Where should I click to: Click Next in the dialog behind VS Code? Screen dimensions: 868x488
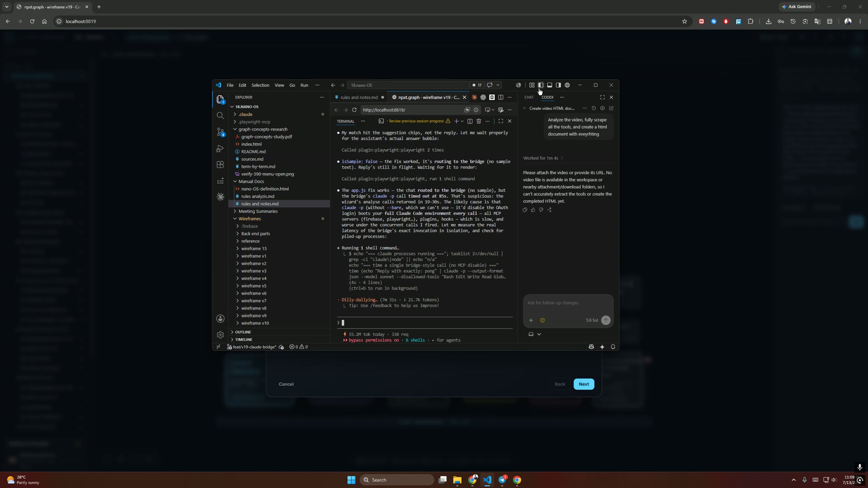584,384
